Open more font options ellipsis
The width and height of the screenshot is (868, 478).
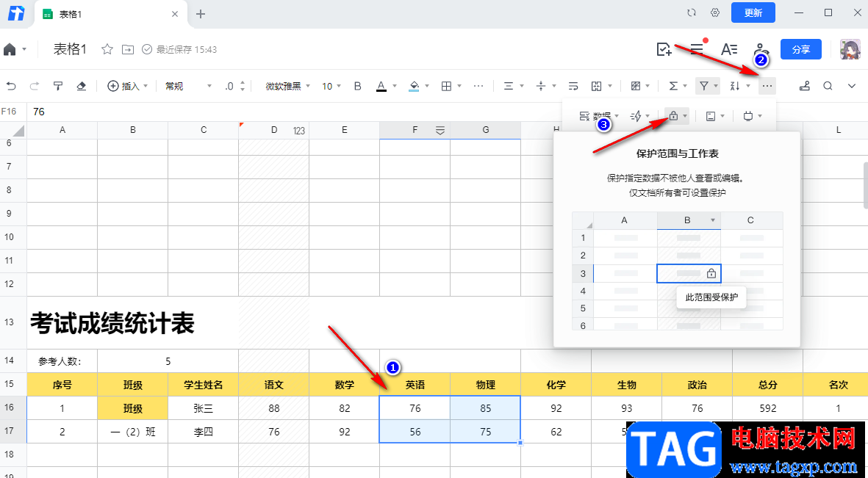click(x=479, y=86)
